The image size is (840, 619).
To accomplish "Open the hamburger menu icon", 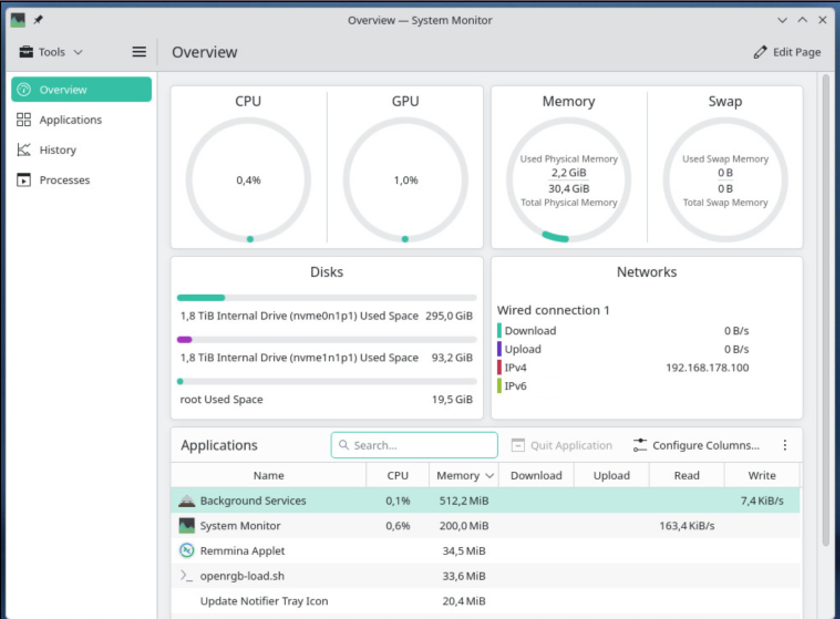I will point(139,52).
